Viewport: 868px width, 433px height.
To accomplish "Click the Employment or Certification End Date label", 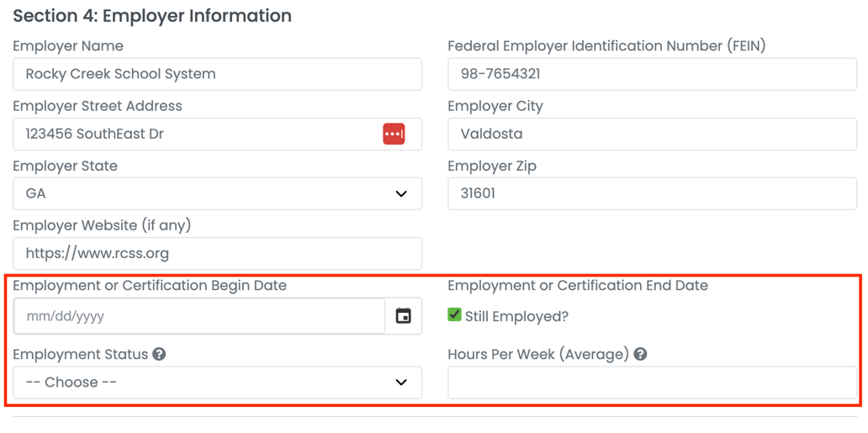I will click(x=577, y=286).
